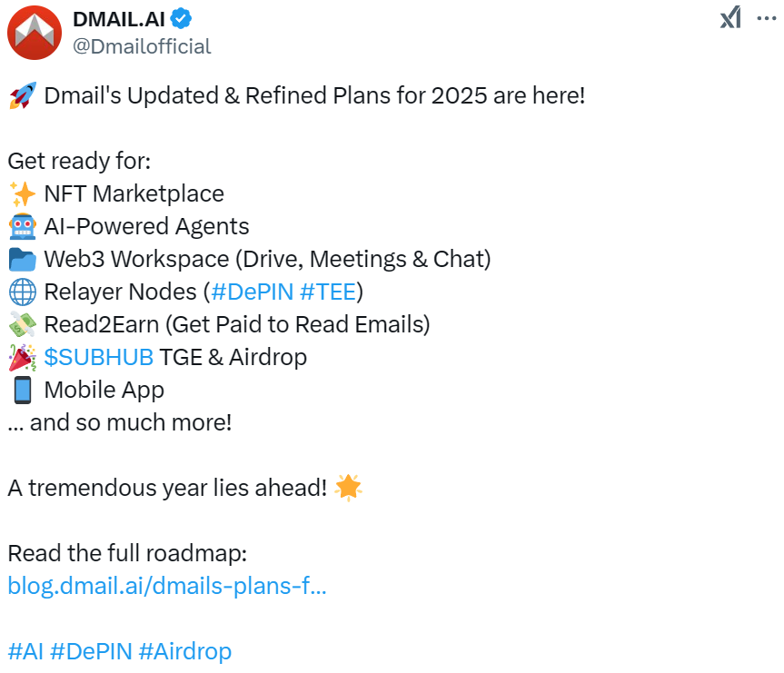Click the $SUBHUB cashtag

pyautogui.click(x=98, y=357)
